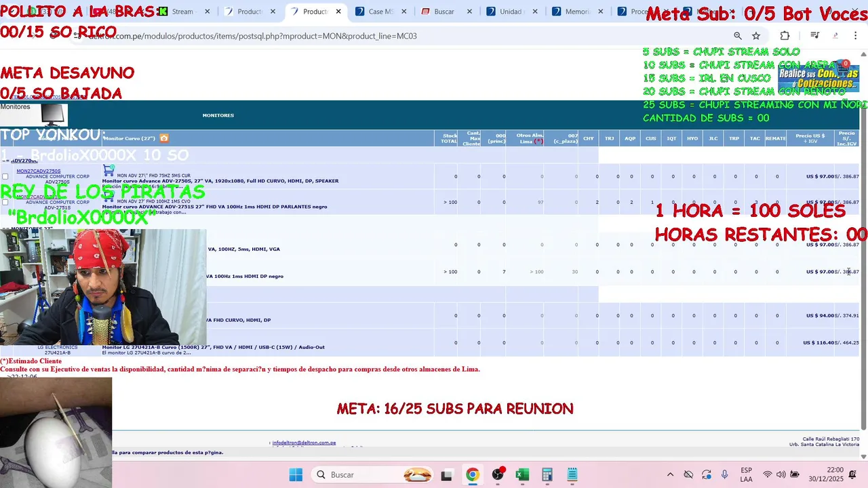Click the Monitor curvo ADVANCE ADV-2751S description
Viewport: 868px width, 488px height.
(214, 207)
